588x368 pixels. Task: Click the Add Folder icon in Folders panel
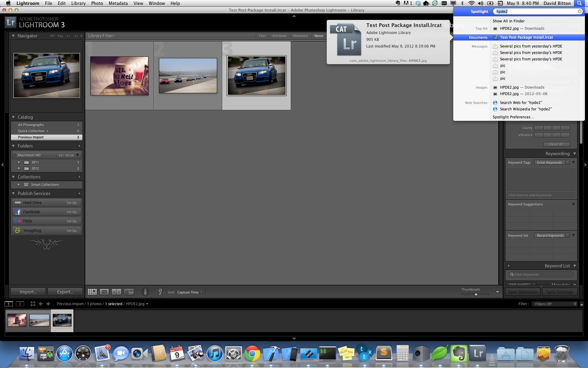coord(79,147)
